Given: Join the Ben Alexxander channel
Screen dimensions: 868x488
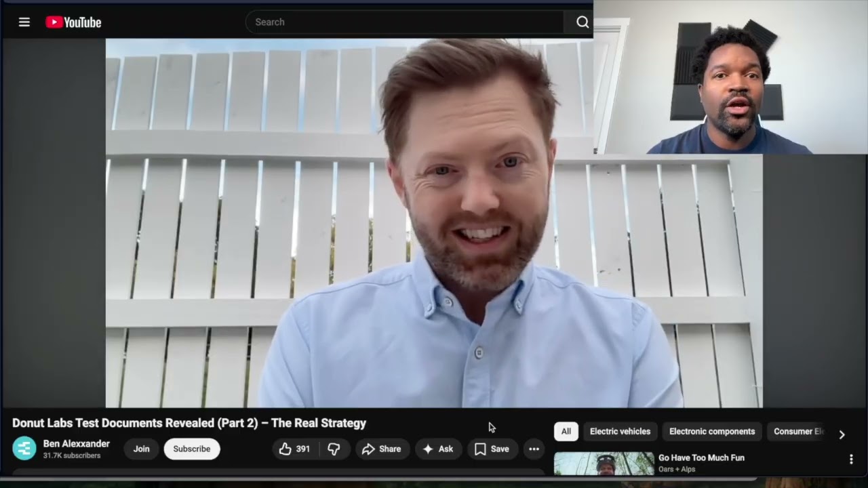Looking at the screenshot, I should tap(141, 449).
